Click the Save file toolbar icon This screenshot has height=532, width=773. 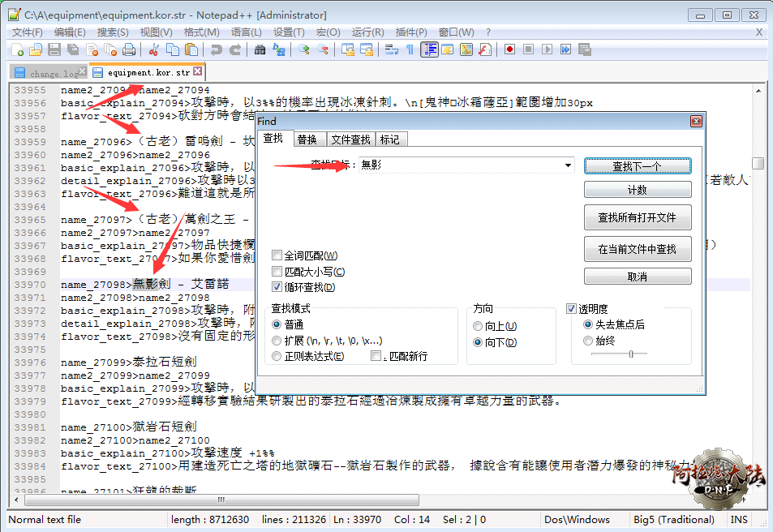click(54, 50)
